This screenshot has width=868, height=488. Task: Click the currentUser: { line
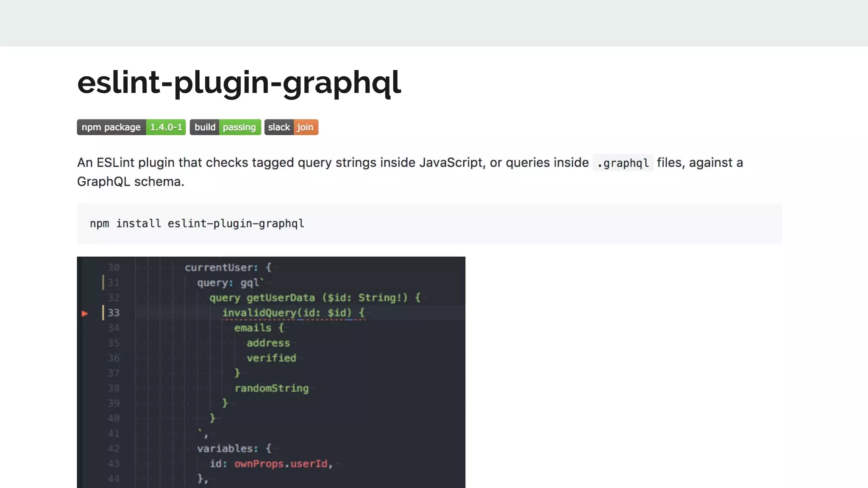228,268
